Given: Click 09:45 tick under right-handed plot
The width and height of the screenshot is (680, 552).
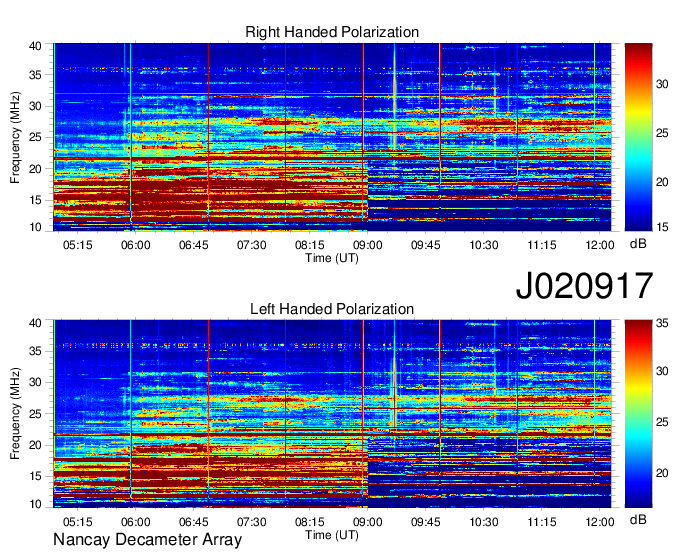Looking at the screenshot, I should point(426,245).
